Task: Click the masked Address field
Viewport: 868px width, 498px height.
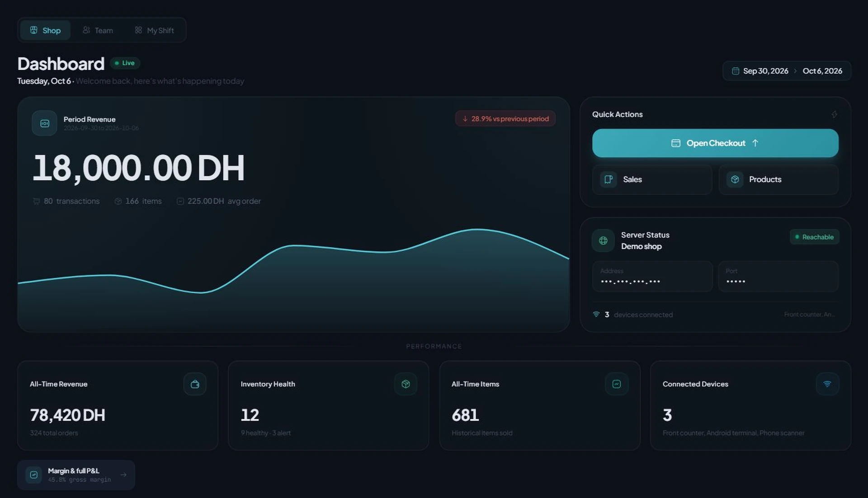Action: [652, 277]
